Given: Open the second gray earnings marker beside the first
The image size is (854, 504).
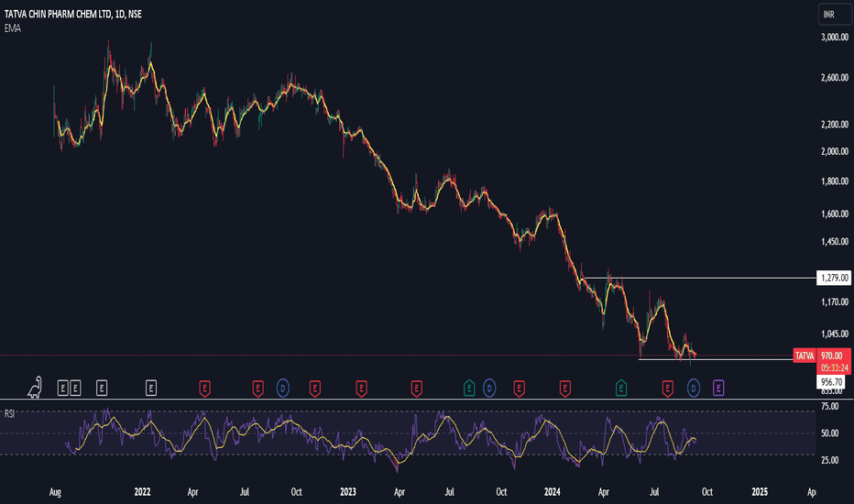Looking at the screenshot, I should click(75, 389).
